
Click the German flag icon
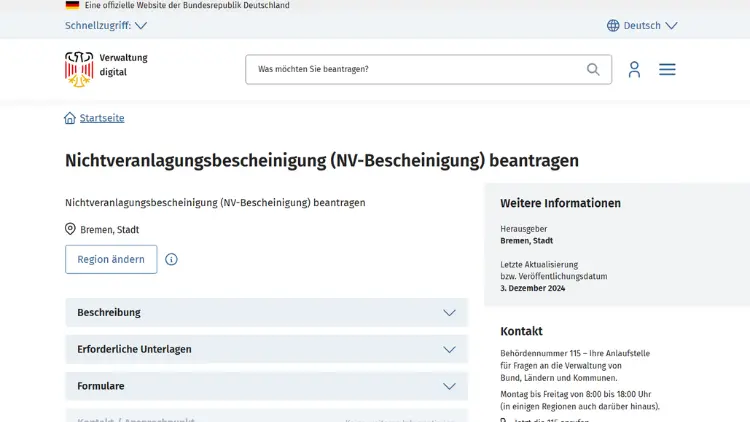pyautogui.click(x=72, y=5)
